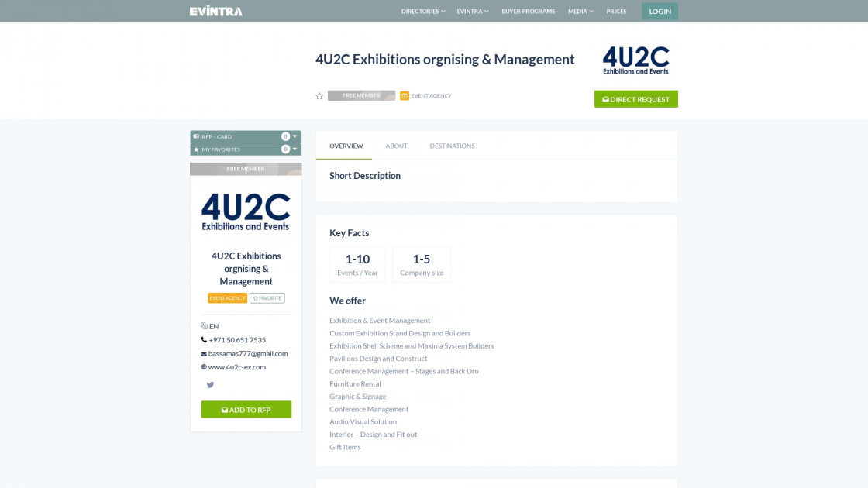Viewport: 868px width, 488px height.
Task: Click the star icon in My Favorites bar
Action: click(x=198, y=149)
